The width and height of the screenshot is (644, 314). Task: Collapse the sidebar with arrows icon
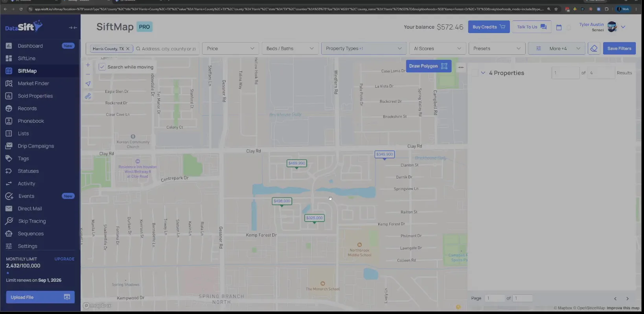point(73,28)
